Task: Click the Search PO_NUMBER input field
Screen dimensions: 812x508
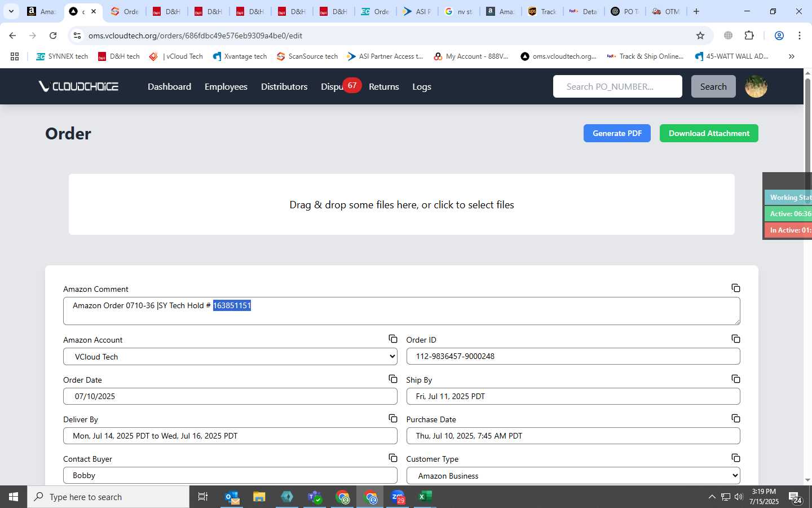Action: pyautogui.click(x=617, y=86)
